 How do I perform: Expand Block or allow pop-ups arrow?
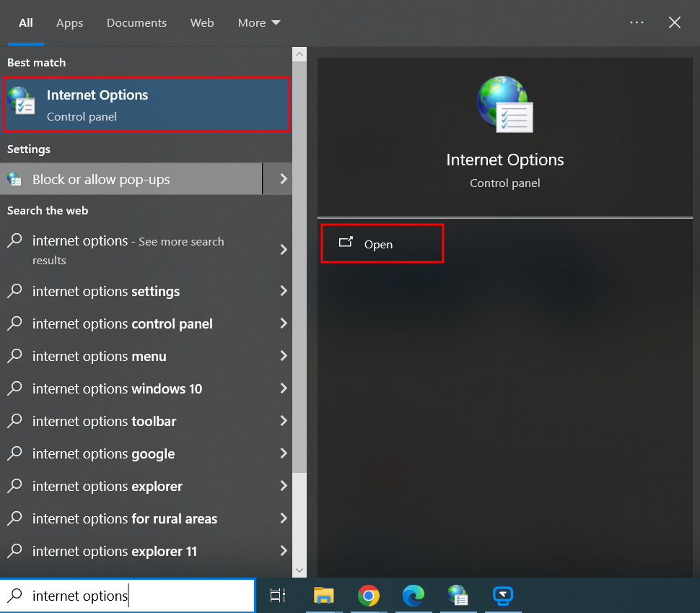[283, 179]
